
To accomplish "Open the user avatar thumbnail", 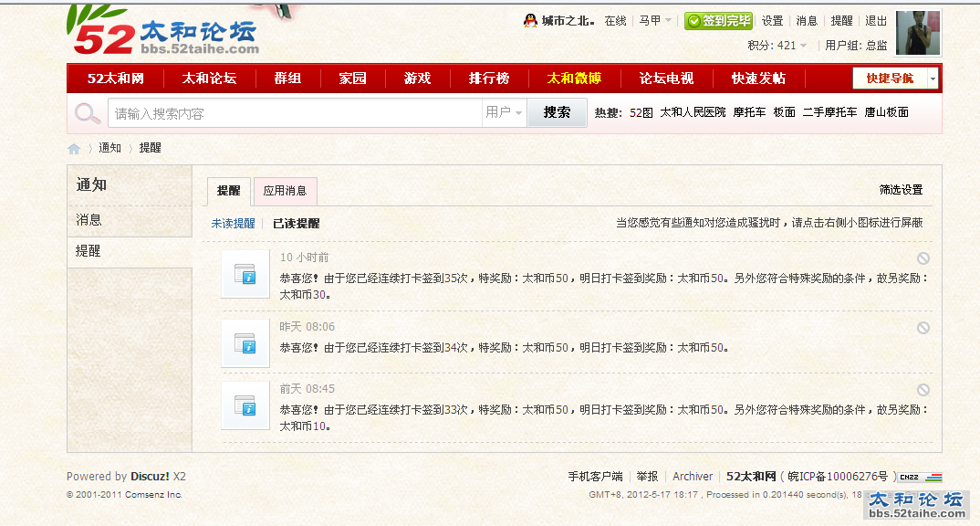I will click(x=918, y=34).
